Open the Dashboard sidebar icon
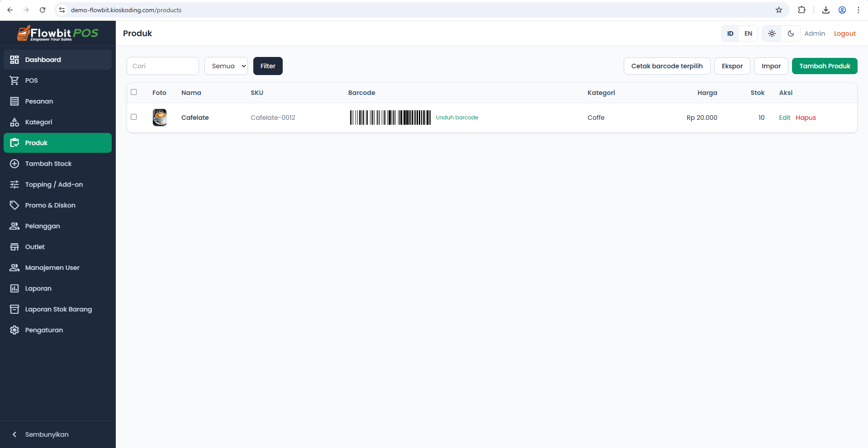This screenshot has height=448, width=868. [x=14, y=59]
